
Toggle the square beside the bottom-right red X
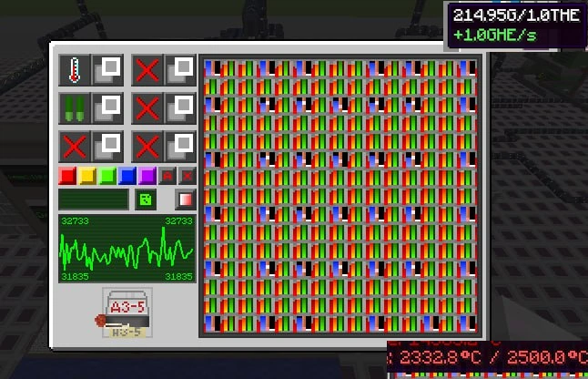pyautogui.click(x=180, y=147)
